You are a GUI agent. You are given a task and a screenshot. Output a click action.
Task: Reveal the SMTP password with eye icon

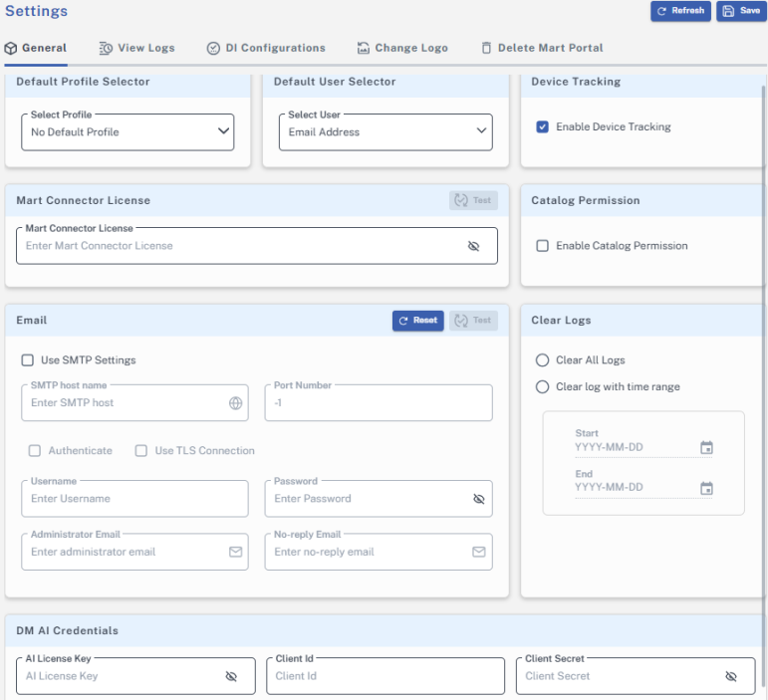(478, 499)
